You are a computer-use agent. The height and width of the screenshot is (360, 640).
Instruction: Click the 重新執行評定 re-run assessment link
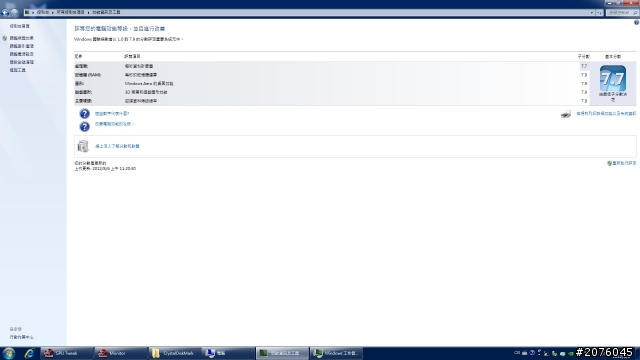[624, 163]
